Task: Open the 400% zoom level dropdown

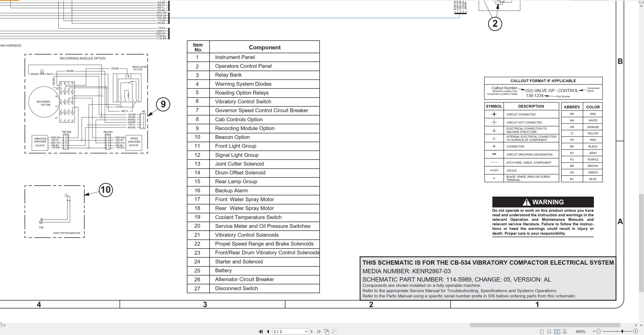Action: [594, 331]
